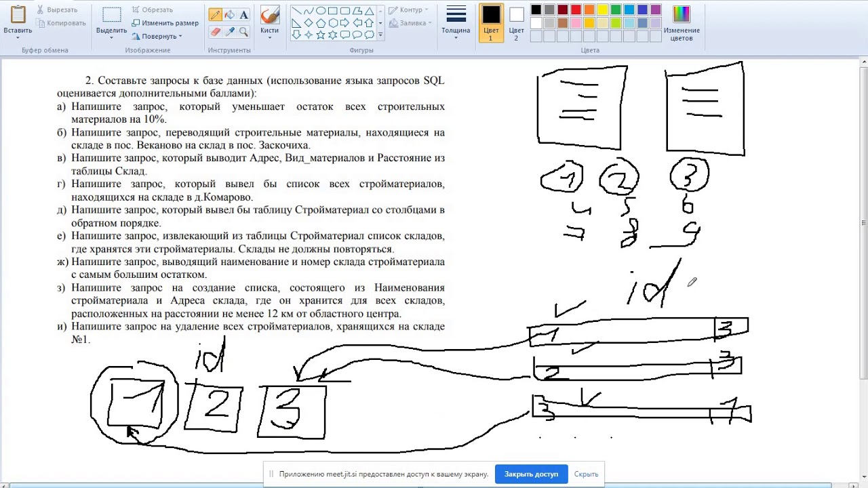Click the Вставить clipboard icon
This screenshot has height=488, width=868.
tap(18, 15)
